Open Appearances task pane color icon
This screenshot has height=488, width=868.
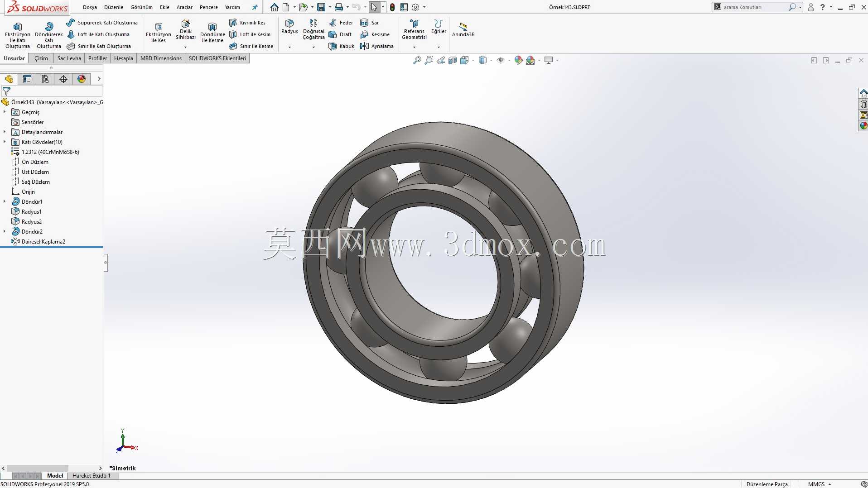click(863, 125)
